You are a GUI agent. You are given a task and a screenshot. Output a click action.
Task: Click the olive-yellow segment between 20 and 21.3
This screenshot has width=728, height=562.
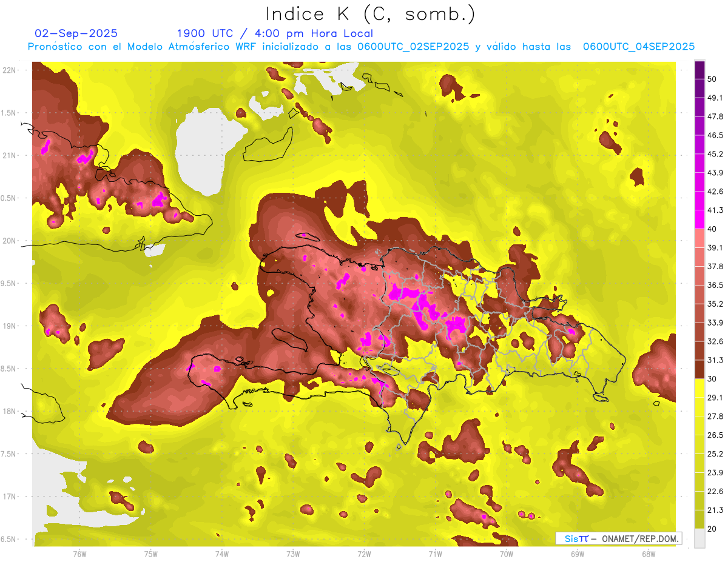[699, 520]
